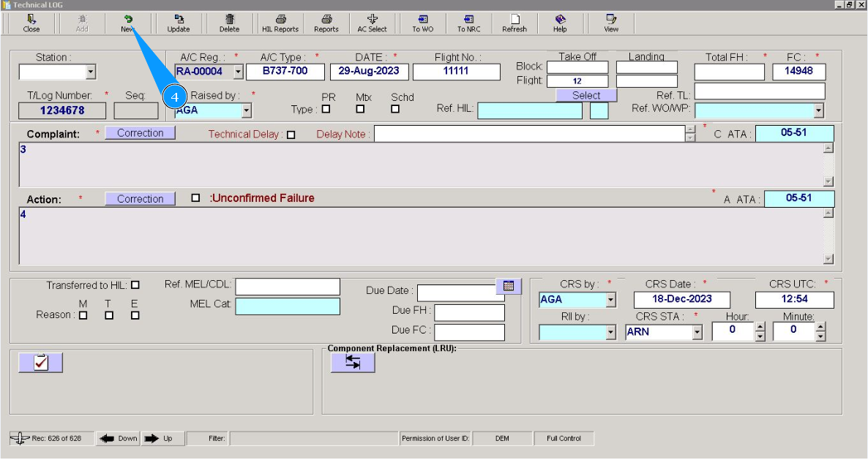Click the To WO toolbar icon
Viewport: 868px width, 460px height.
click(423, 24)
